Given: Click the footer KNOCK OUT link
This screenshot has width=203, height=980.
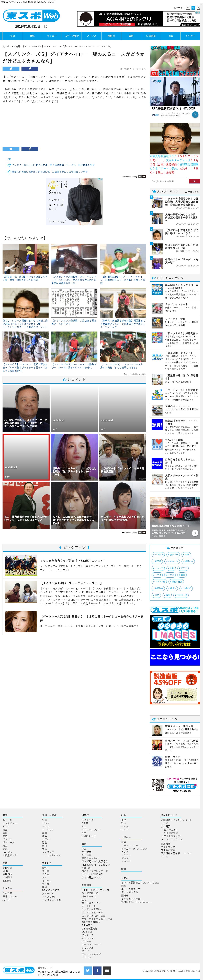Looking at the screenshot, I should click(x=89, y=836).
